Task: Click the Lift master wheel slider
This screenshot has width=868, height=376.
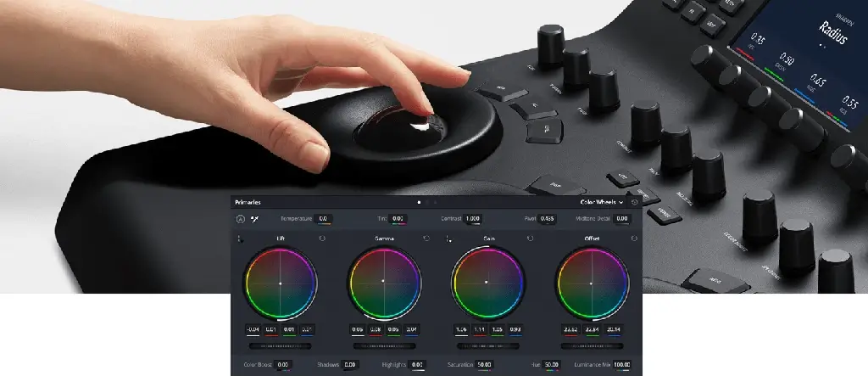Action: pos(280,346)
